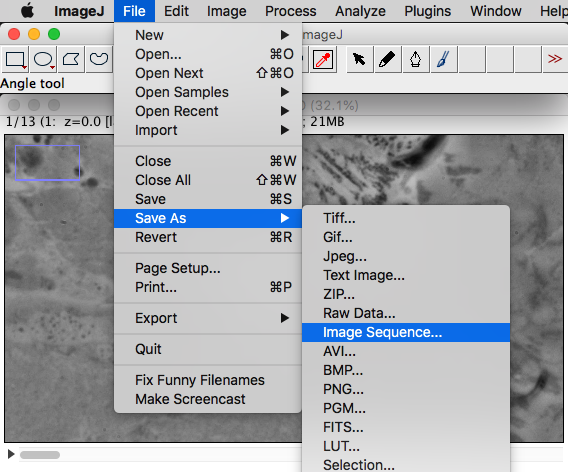This screenshot has width=568, height=472.
Task: Choose Print... from File menu
Action: point(208,287)
